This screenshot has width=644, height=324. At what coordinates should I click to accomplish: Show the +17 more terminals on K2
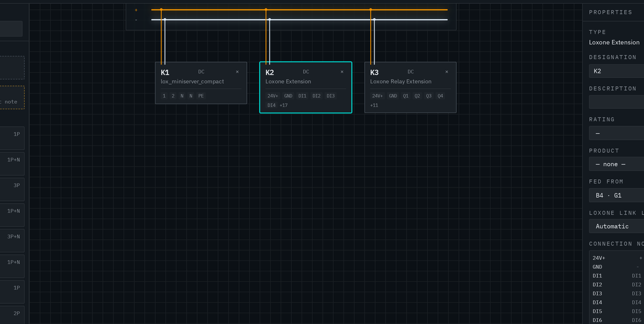point(284,105)
